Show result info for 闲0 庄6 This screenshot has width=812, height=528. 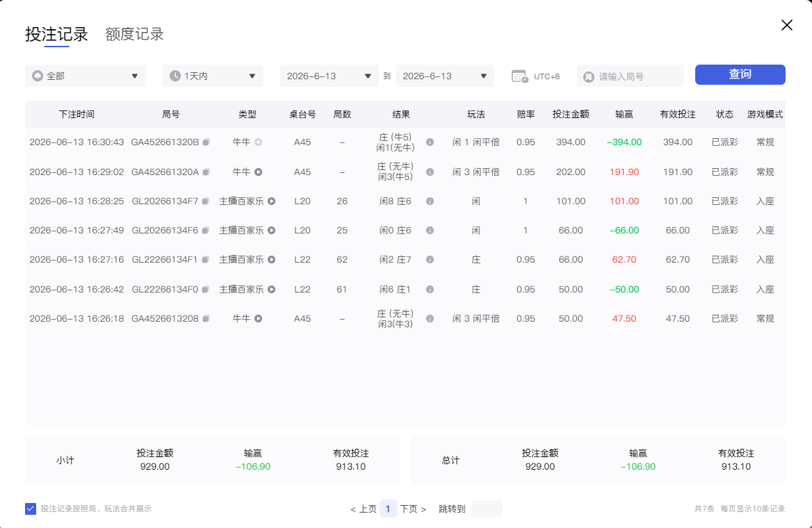[x=430, y=231]
